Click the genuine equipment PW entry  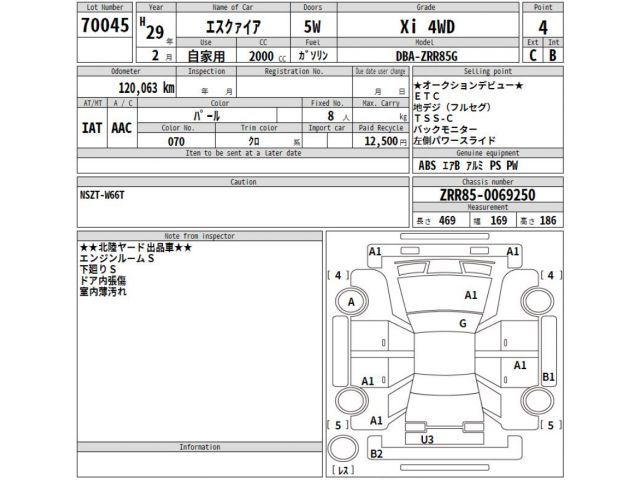click(512, 165)
